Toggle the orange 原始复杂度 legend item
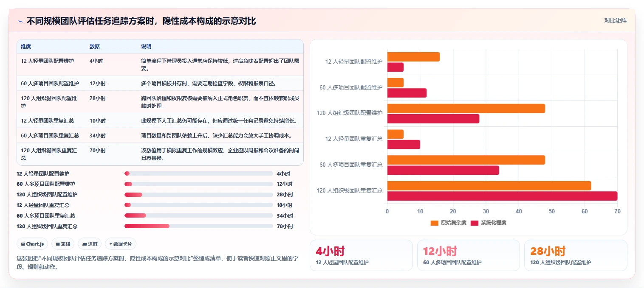The image size is (644, 288). (x=448, y=223)
